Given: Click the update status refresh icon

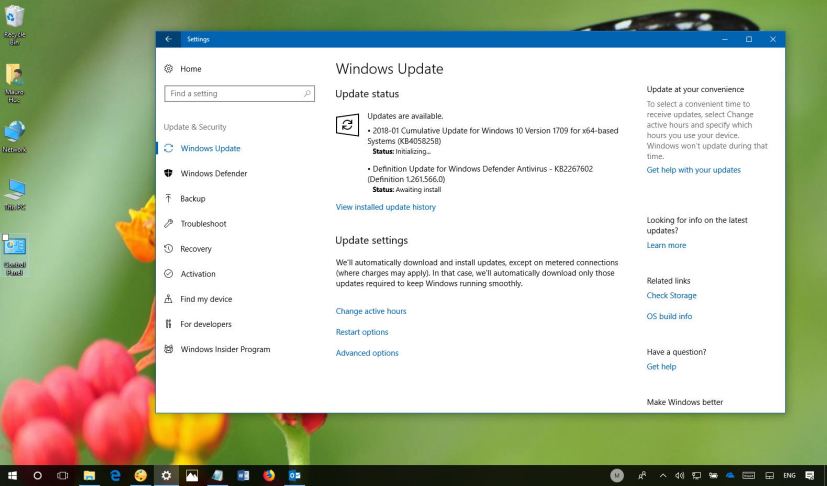Looking at the screenshot, I should click(x=347, y=125).
